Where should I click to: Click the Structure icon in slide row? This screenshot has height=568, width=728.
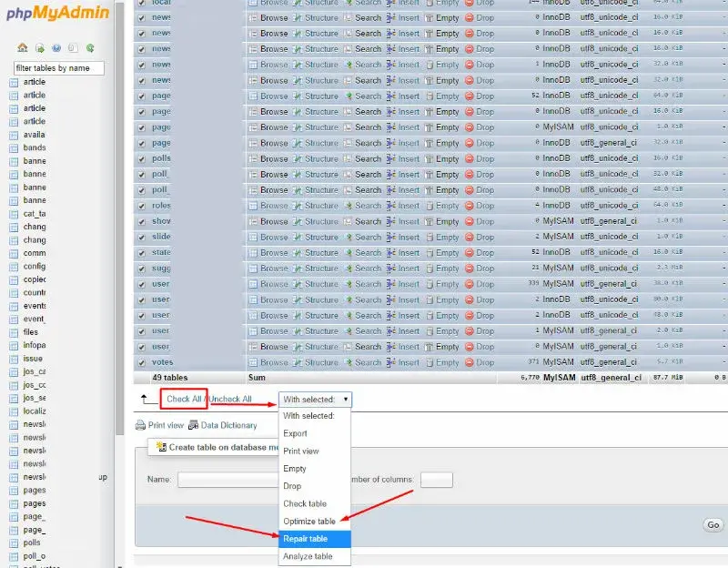[298, 238]
